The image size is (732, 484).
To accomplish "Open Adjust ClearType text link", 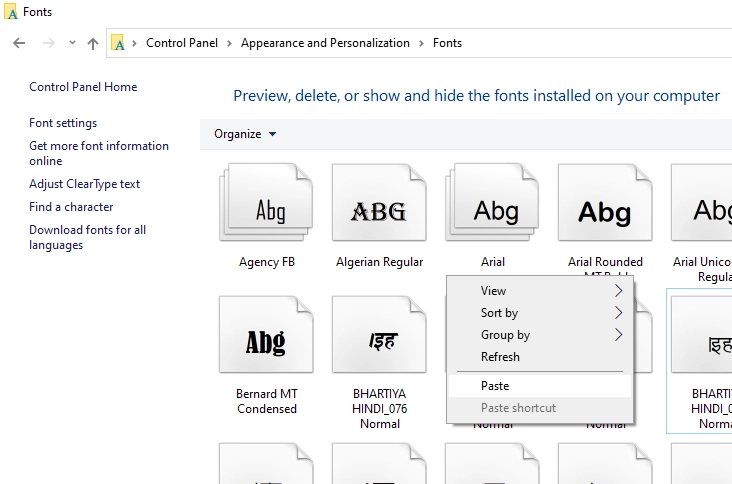I will [84, 184].
